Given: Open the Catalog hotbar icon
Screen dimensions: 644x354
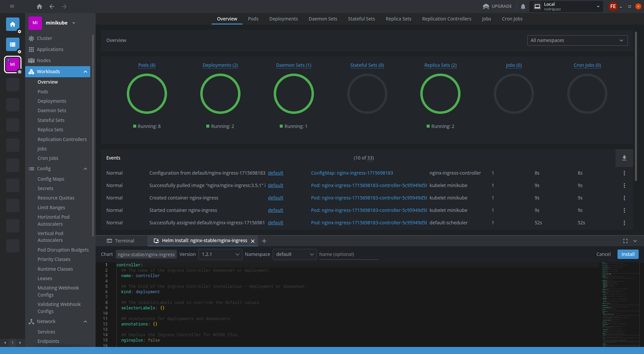Looking at the screenshot, I should pyautogui.click(x=13, y=44).
